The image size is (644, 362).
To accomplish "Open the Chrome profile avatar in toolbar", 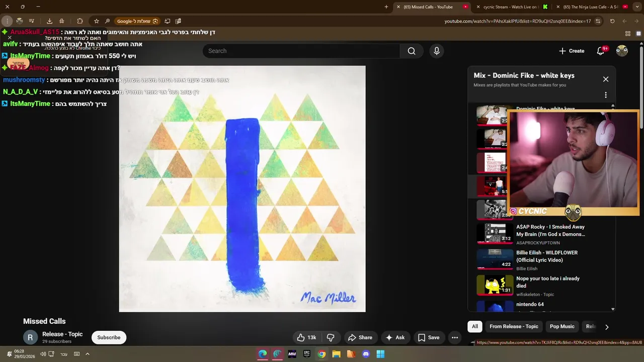I will point(19,21).
